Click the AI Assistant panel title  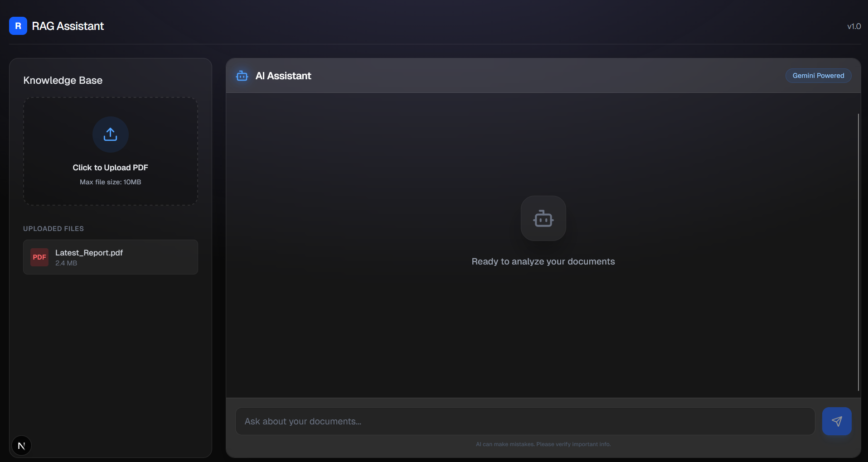point(283,76)
